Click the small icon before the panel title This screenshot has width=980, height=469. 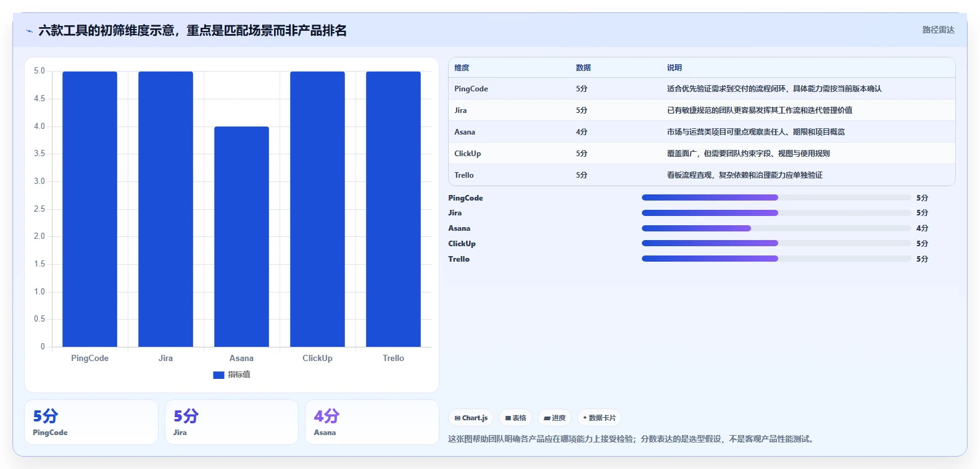[29, 31]
